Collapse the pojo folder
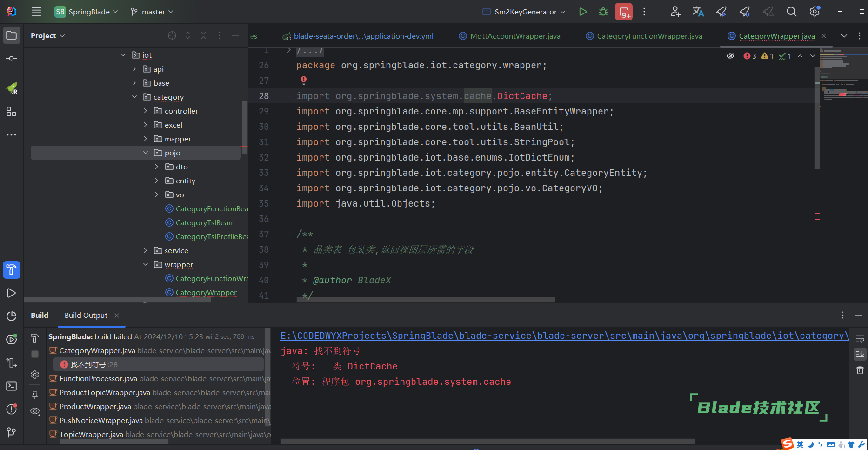Viewport: 868px width, 450px height. click(x=146, y=153)
